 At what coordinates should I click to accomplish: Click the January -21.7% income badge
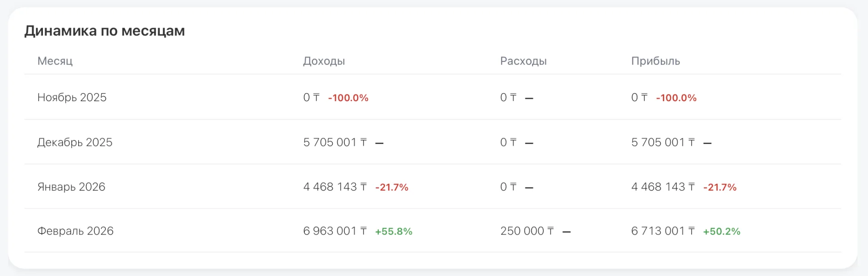[x=392, y=187]
